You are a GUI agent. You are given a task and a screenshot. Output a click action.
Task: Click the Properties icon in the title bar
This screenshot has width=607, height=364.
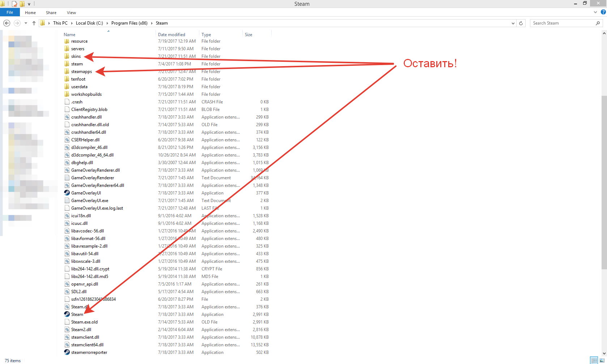[14, 4]
